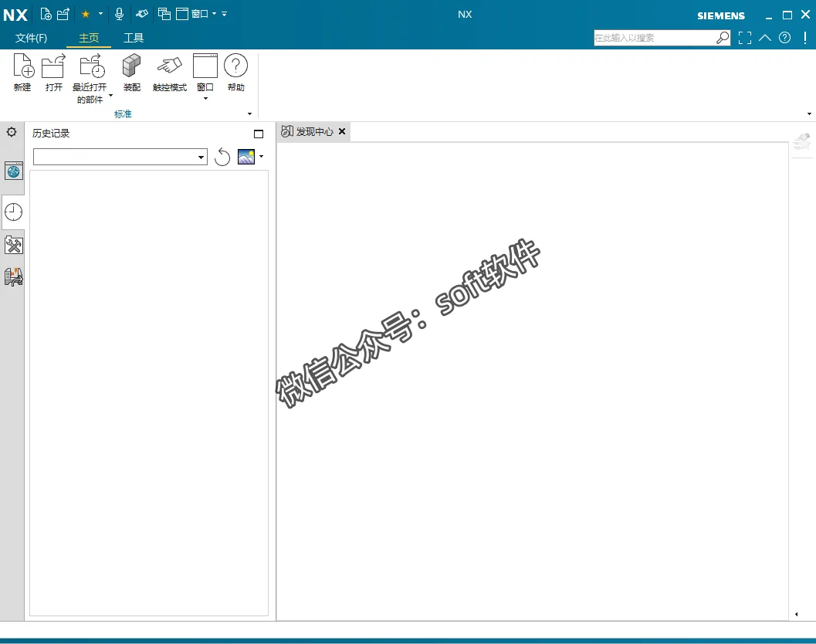
Task: Click the open file icon in title bar
Action: click(x=63, y=14)
